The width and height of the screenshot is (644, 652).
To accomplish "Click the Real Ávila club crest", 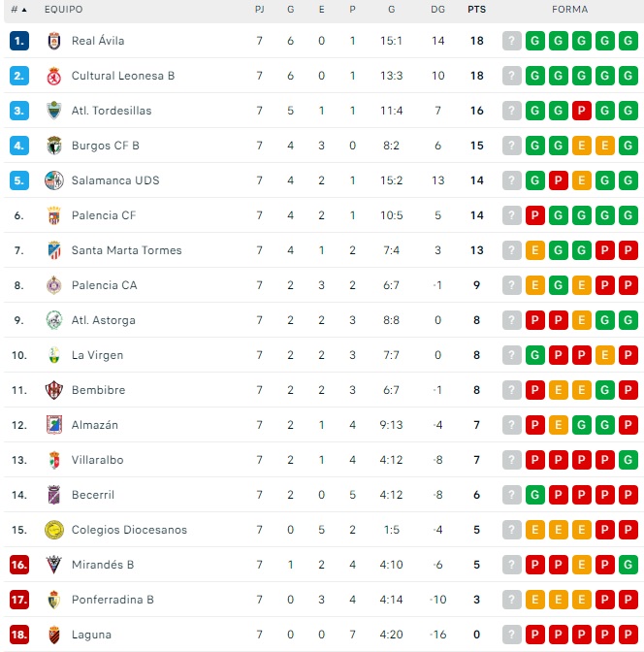I will 54,41.
